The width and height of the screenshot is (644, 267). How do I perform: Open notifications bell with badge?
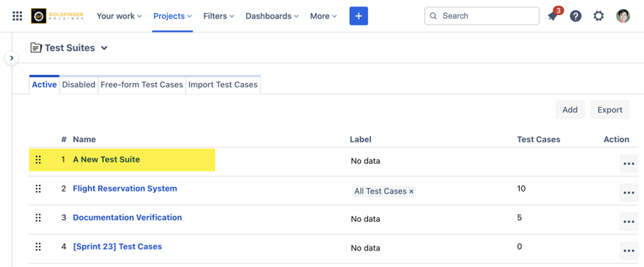point(554,15)
